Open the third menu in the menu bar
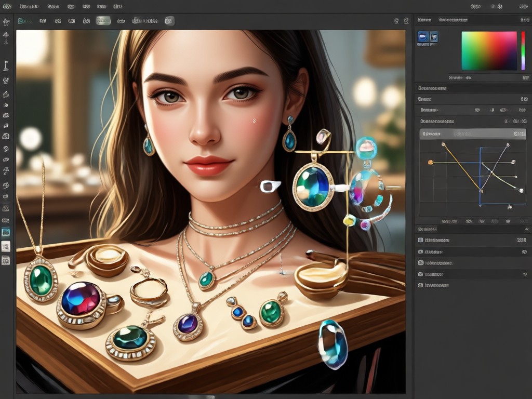The width and height of the screenshot is (532, 399). tap(54, 6)
